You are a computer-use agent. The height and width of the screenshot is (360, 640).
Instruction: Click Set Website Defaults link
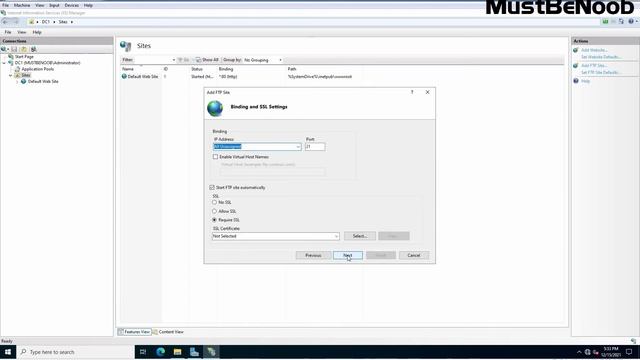coord(601,57)
